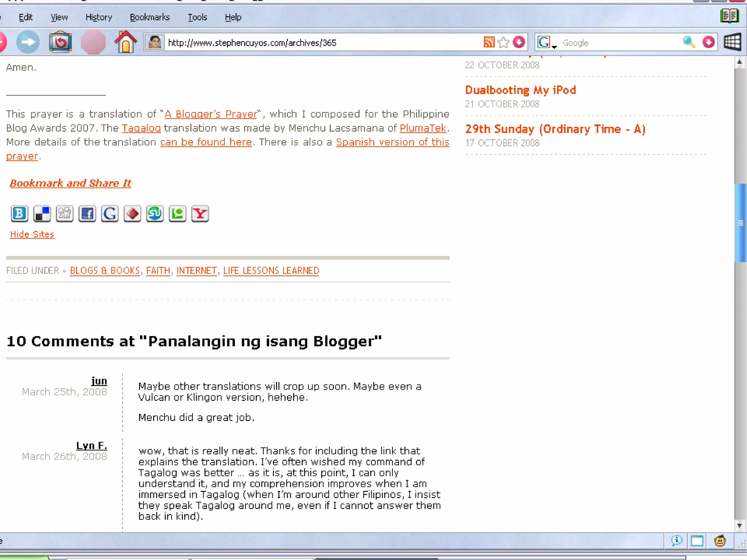Expand the address bar red dropdown arrow

point(519,42)
